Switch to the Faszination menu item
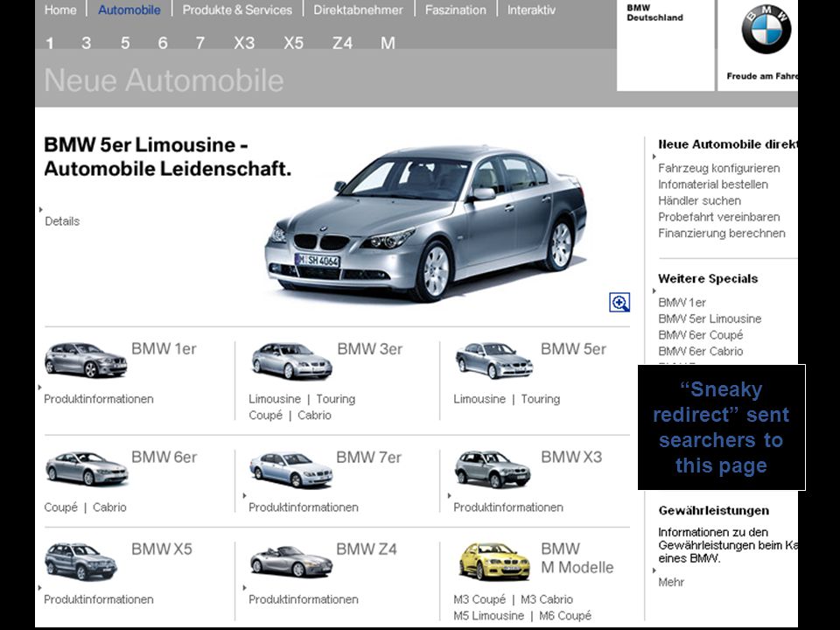The image size is (840, 630). pyautogui.click(x=455, y=10)
